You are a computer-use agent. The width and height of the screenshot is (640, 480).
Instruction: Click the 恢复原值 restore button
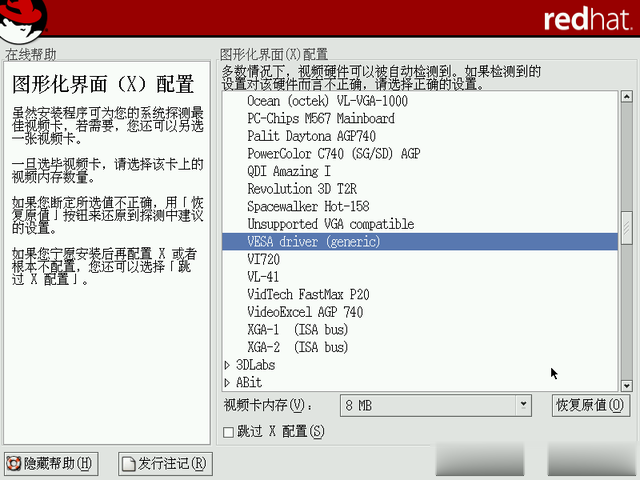(x=589, y=405)
